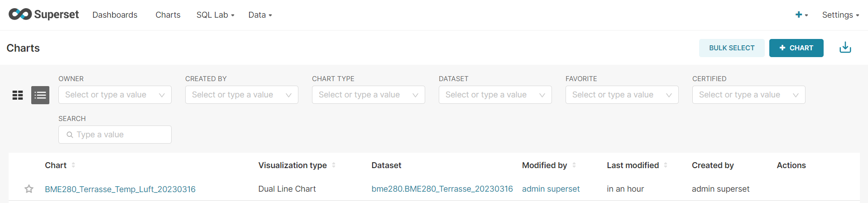Click the export download icon
This screenshot has width=868, height=203.
845,48
